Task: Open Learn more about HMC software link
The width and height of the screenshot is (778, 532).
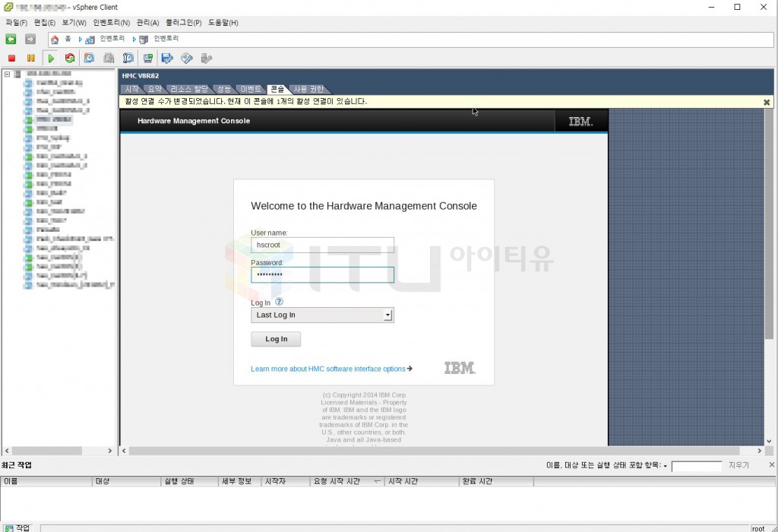Action: [x=328, y=369]
